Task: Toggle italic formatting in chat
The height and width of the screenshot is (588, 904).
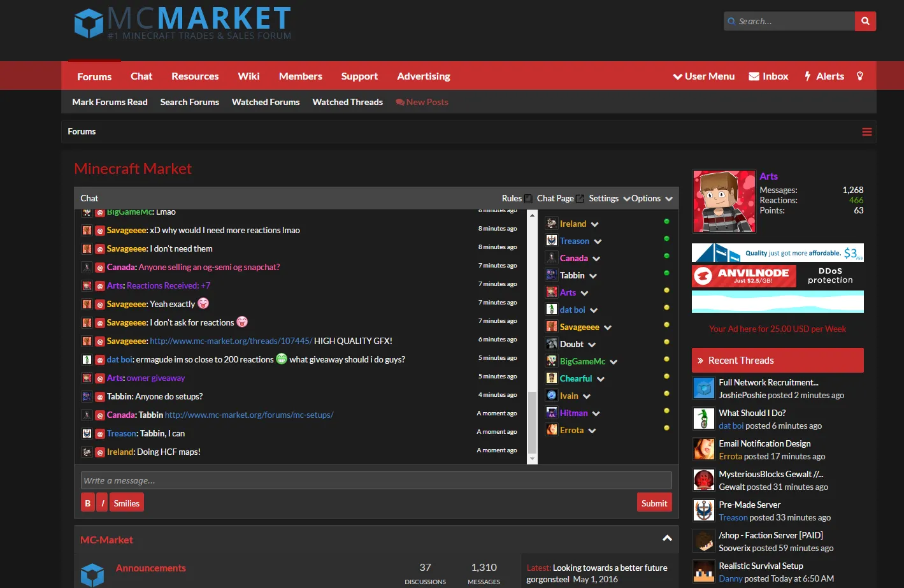Action: (103, 503)
